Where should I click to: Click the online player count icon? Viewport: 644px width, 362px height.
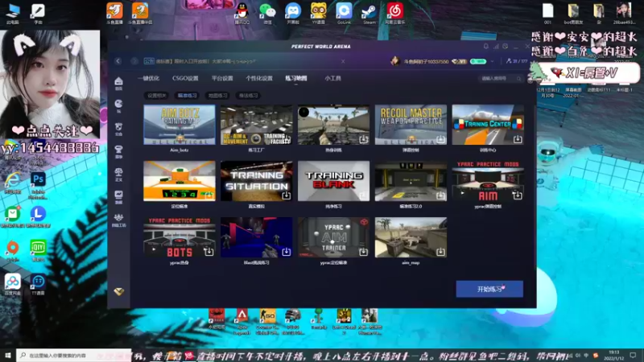pyautogui.click(x=509, y=61)
